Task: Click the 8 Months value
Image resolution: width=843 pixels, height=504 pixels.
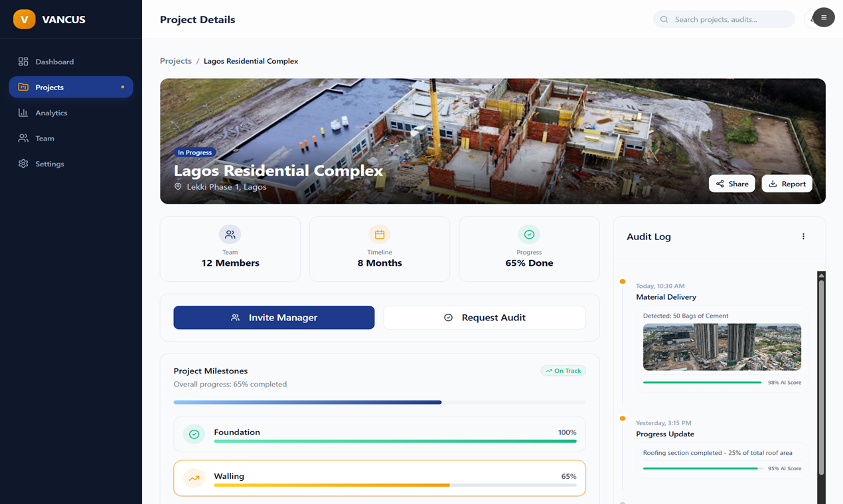Action: (380, 263)
